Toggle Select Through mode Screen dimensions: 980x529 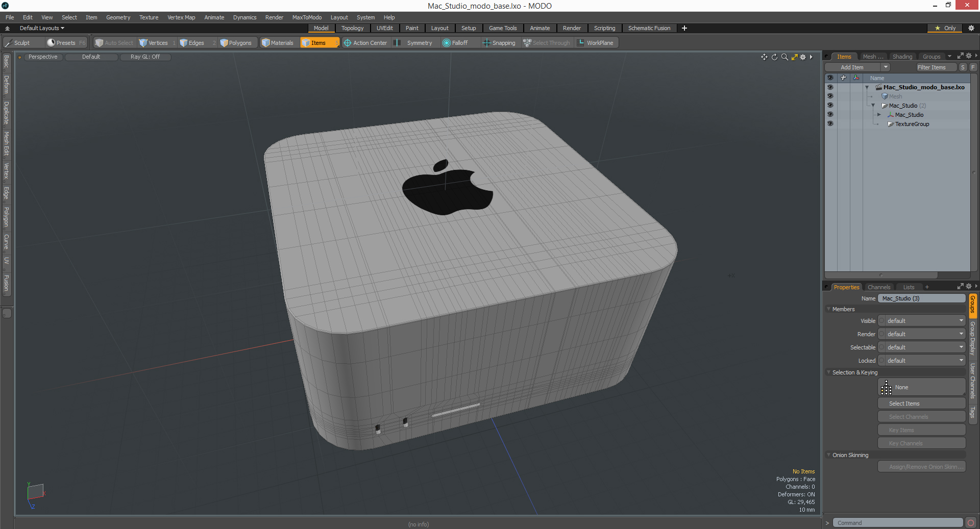pos(547,43)
